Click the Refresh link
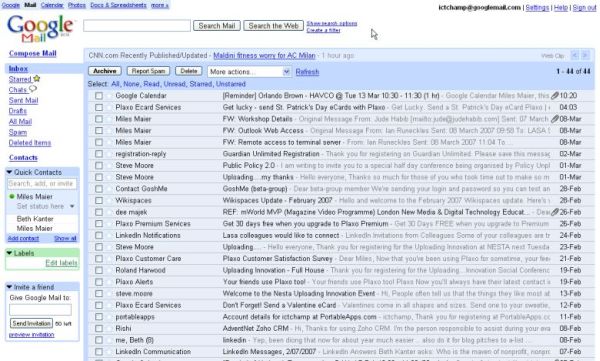The image size is (600, 361). (307, 72)
